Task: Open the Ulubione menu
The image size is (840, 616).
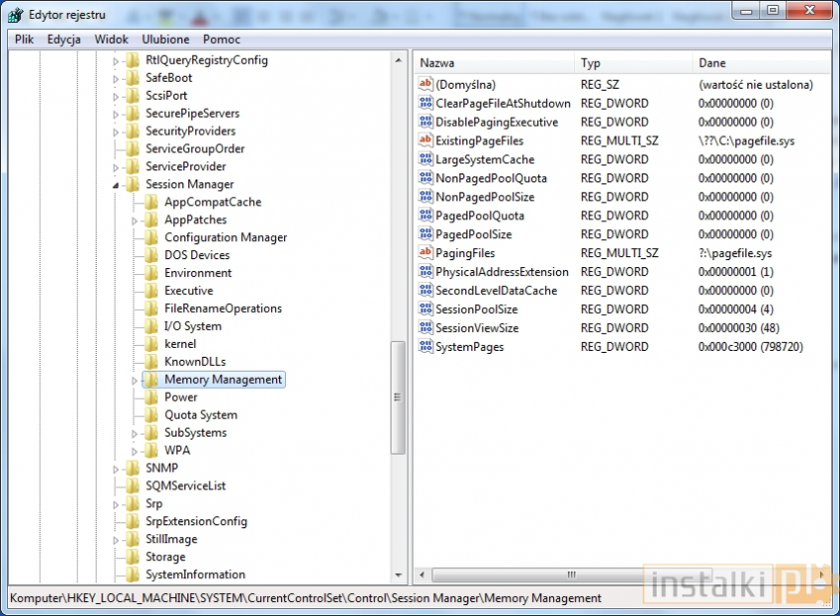Action: (165, 39)
